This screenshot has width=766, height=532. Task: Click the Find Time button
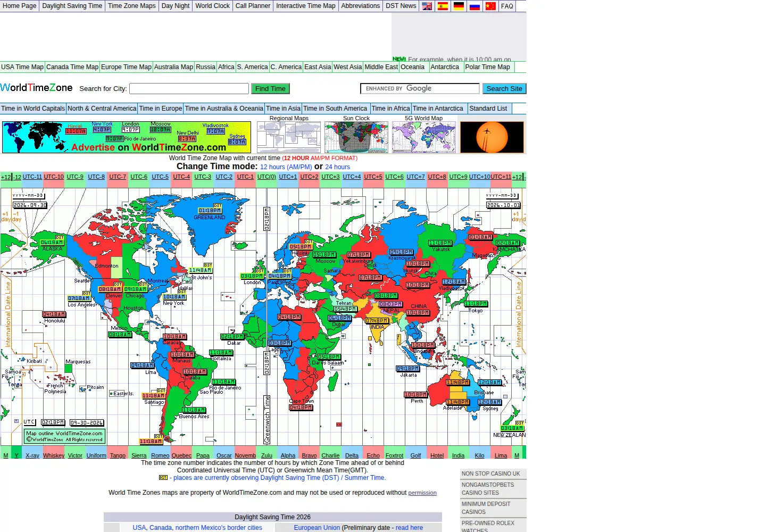(270, 88)
